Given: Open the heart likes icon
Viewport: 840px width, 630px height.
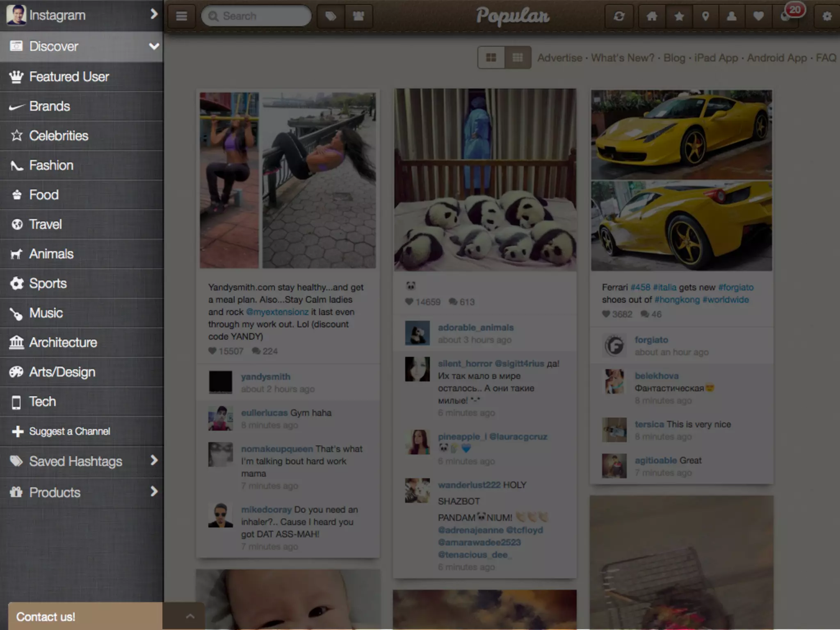Looking at the screenshot, I should coord(758,16).
